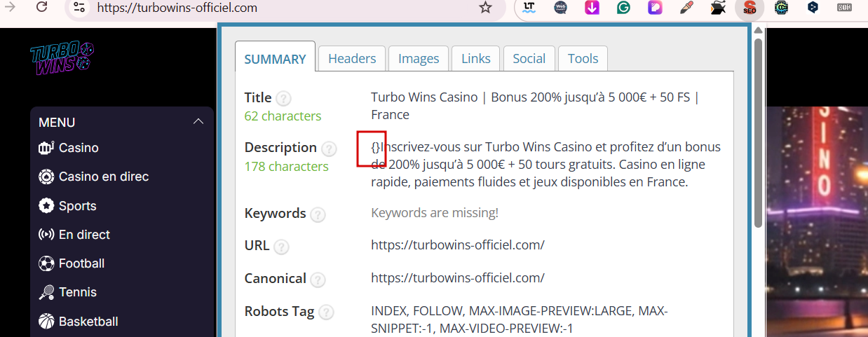Open the grey counter-style extension icon
The width and height of the screenshot is (868, 337).
point(844,8)
